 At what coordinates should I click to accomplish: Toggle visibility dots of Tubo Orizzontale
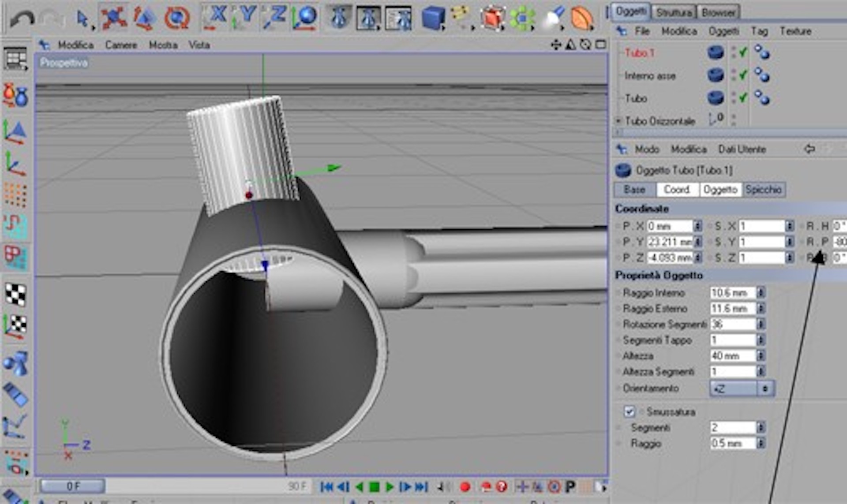[733, 120]
